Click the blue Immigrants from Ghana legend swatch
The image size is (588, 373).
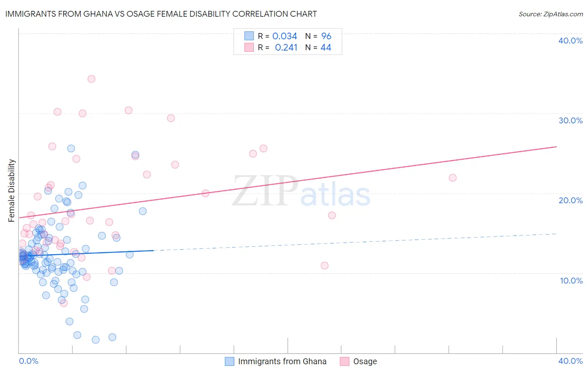230,361
